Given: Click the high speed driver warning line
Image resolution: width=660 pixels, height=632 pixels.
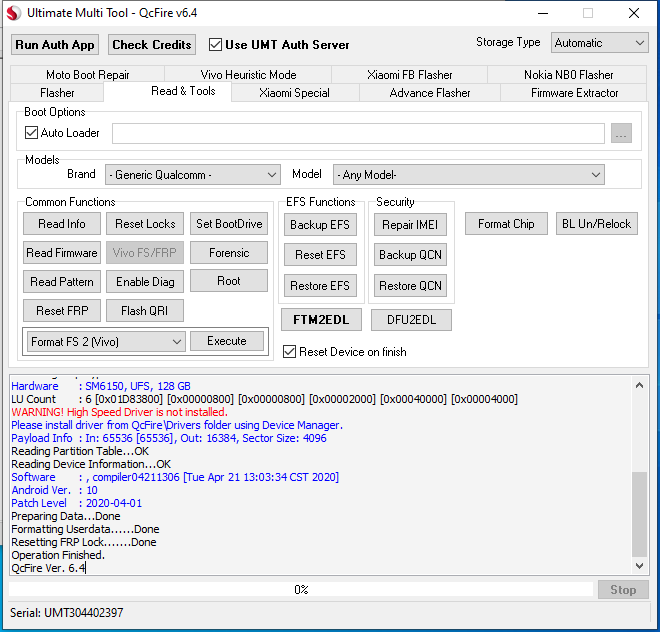Looking at the screenshot, I should [120, 412].
